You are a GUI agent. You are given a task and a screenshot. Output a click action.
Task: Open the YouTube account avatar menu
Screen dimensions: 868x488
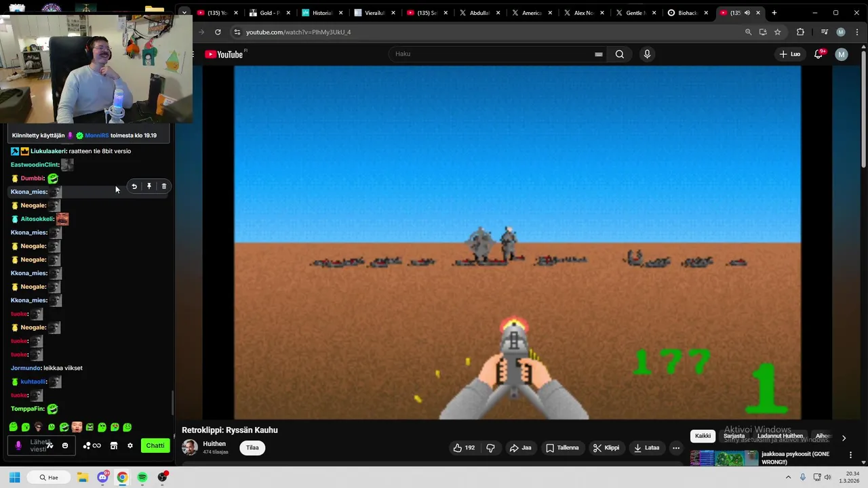click(842, 54)
